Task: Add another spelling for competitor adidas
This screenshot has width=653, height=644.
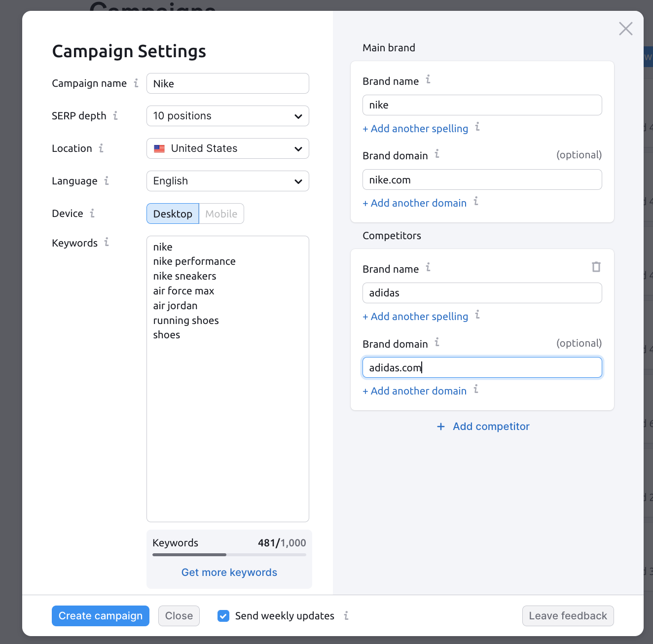Action: click(x=415, y=317)
